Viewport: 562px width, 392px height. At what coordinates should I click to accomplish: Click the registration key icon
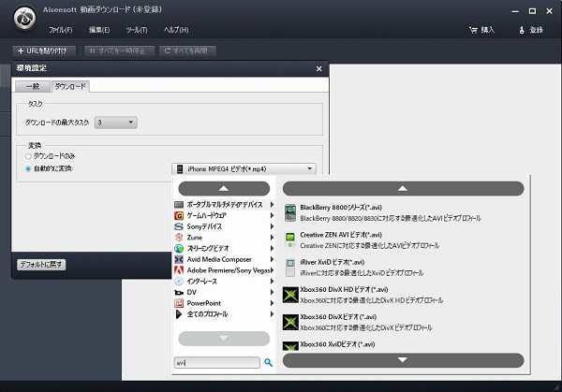coord(522,30)
